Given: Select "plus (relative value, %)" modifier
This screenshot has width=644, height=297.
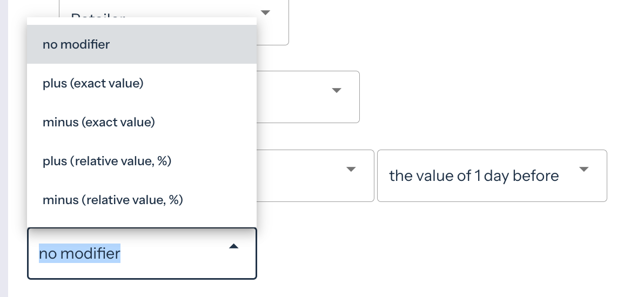Looking at the screenshot, I should [107, 161].
